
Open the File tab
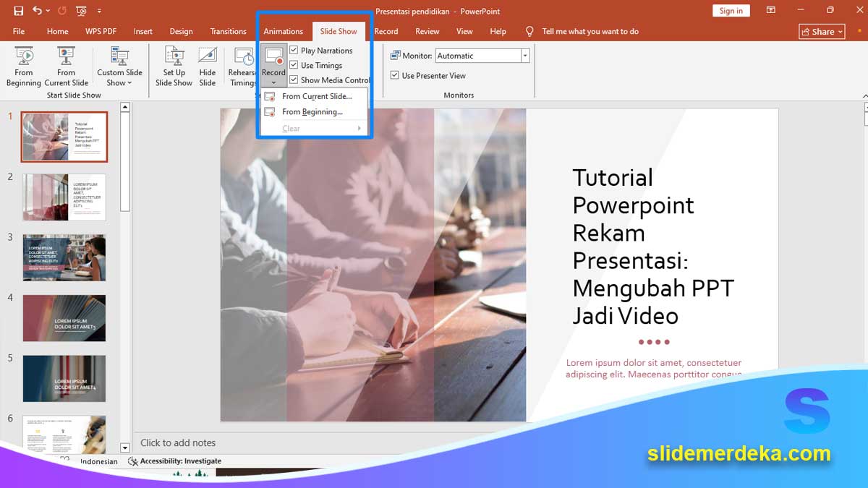19,31
